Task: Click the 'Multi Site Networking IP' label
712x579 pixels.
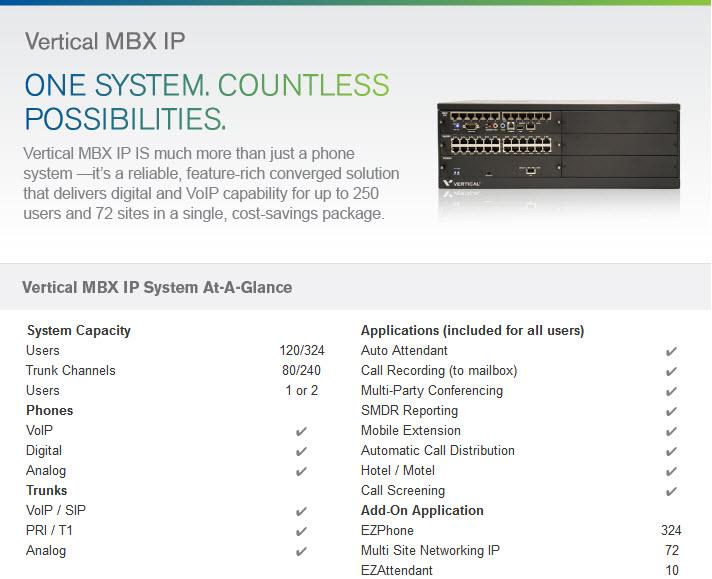Action: [x=430, y=551]
